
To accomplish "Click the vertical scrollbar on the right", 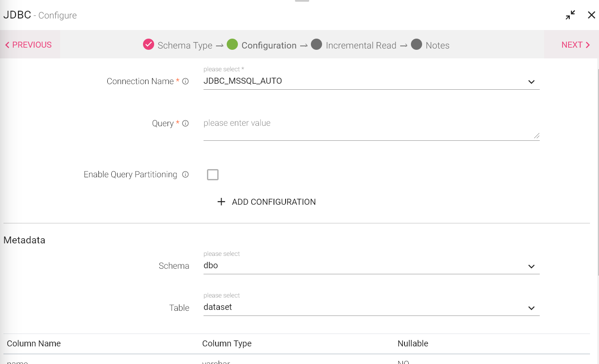I will tap(597, 172).
